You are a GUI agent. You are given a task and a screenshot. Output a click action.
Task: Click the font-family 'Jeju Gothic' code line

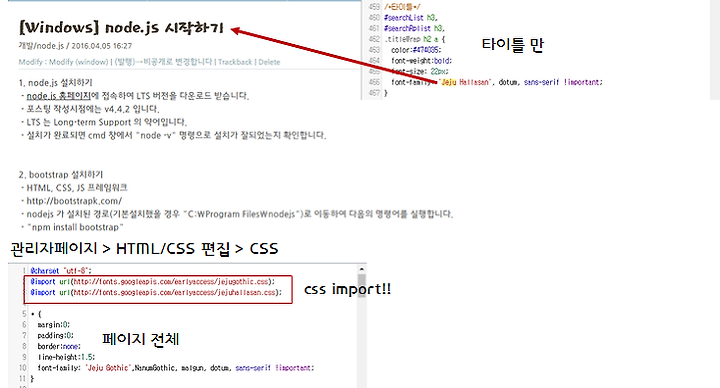176,368
